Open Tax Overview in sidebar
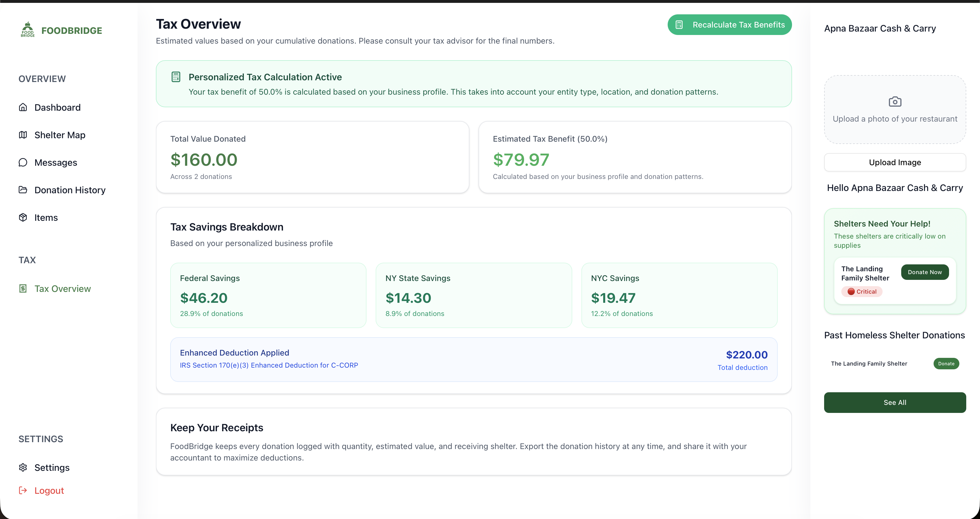The image size is (980, 519). [x=62, y=289]
